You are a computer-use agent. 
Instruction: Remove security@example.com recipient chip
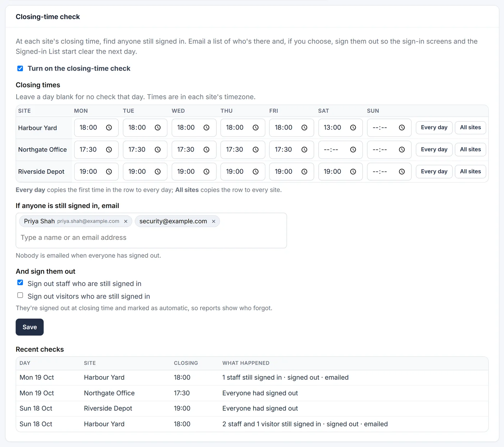(x=213, y=221)
